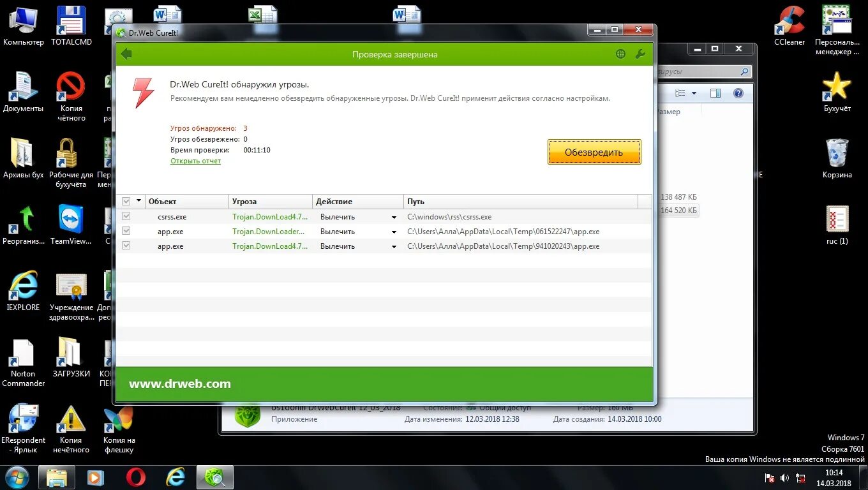The width and height of the screenshot is (868, 490).
Task: Launch CCleaner from the desktop
Action: tap(789, 26)
